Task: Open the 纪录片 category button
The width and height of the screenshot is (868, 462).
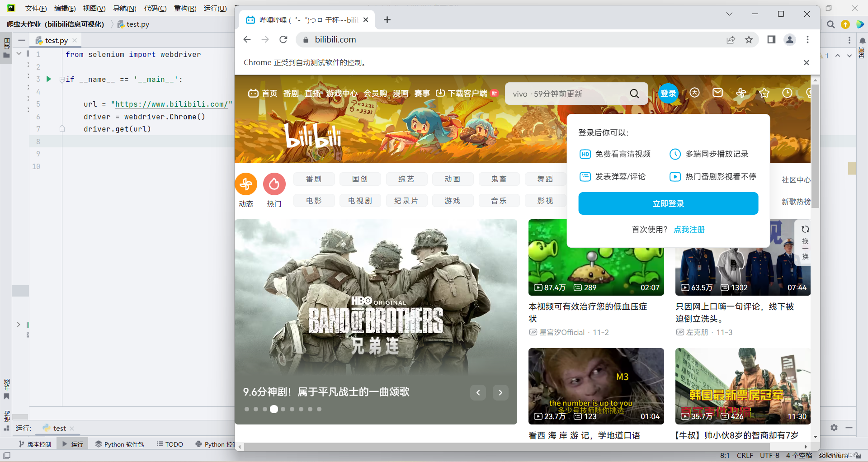Action: pyautogui.click(x=406, y=201)
